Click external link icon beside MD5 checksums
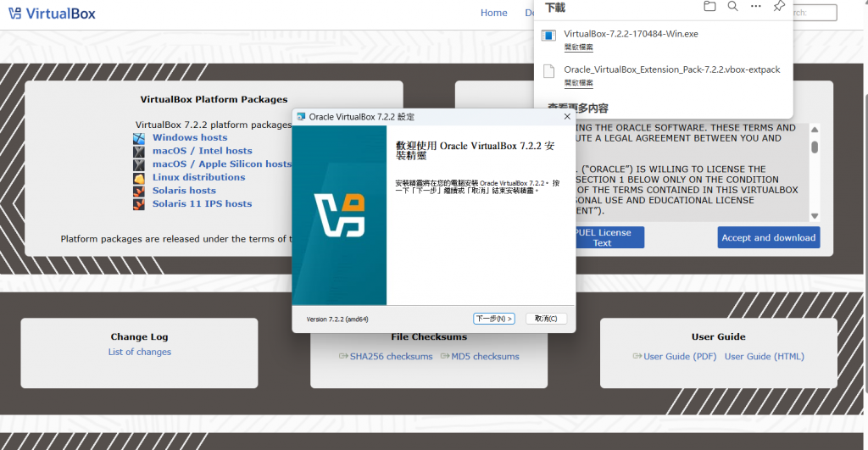868x450 pixels. (x=445, y=356)
